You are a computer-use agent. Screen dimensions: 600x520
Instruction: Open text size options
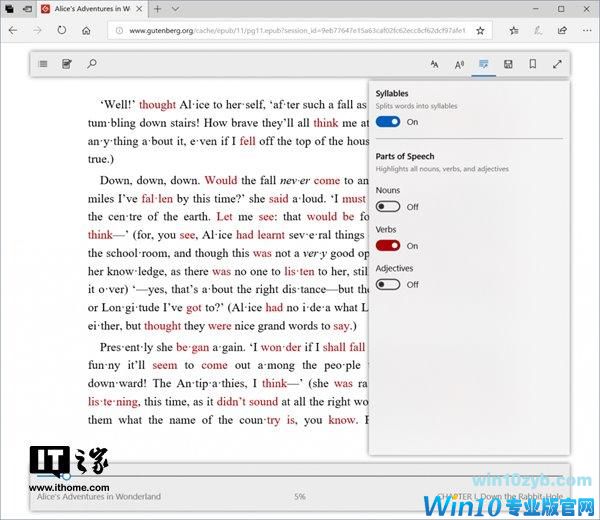tap(435, 64)
